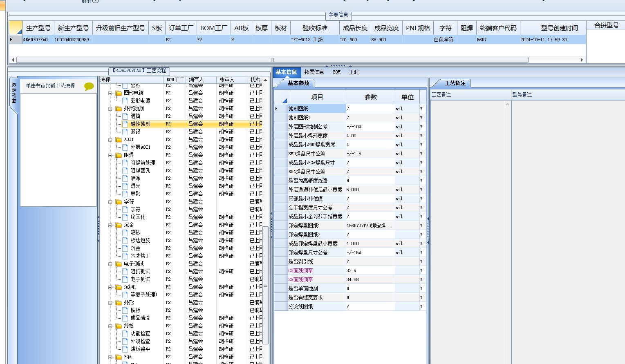This screenshot has height=364, width=625.
Task: Click the folder icon beside 外形
Action: click(x=119, y=303)
